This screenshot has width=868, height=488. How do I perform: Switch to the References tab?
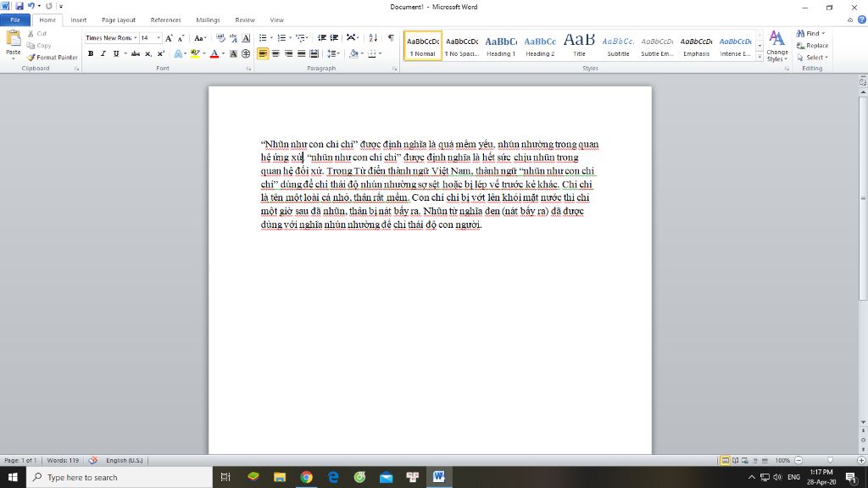click(x=165, y=20)
